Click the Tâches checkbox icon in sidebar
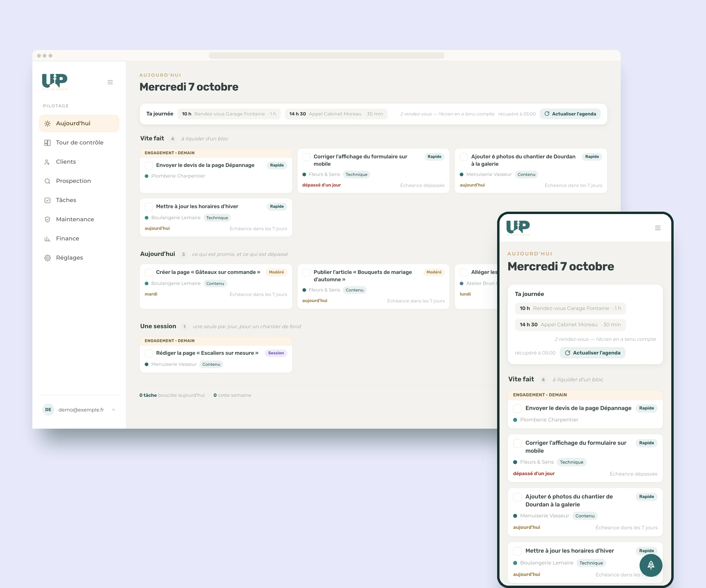The height and width of the screenshot is (588, 706). click(x=47, y=200)
